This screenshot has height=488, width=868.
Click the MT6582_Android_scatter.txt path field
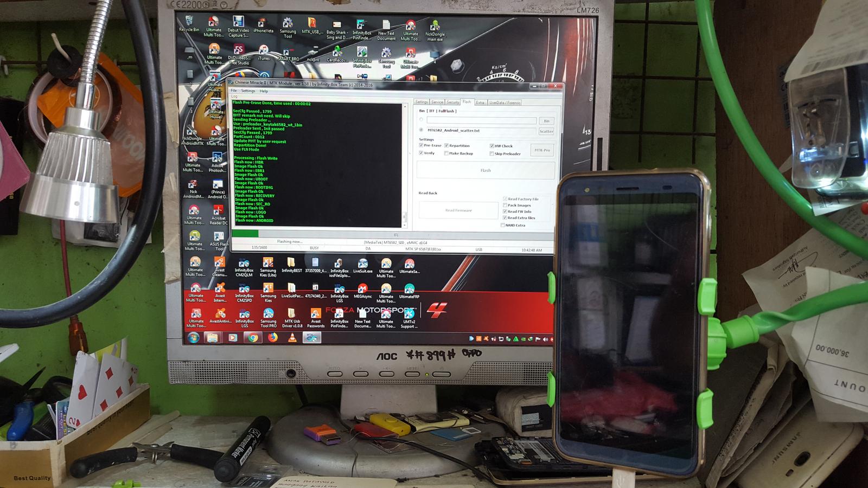click(481, 131)
